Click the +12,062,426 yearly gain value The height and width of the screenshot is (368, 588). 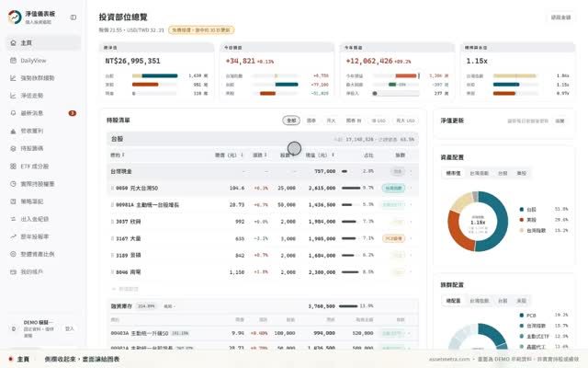click(369, 61)
